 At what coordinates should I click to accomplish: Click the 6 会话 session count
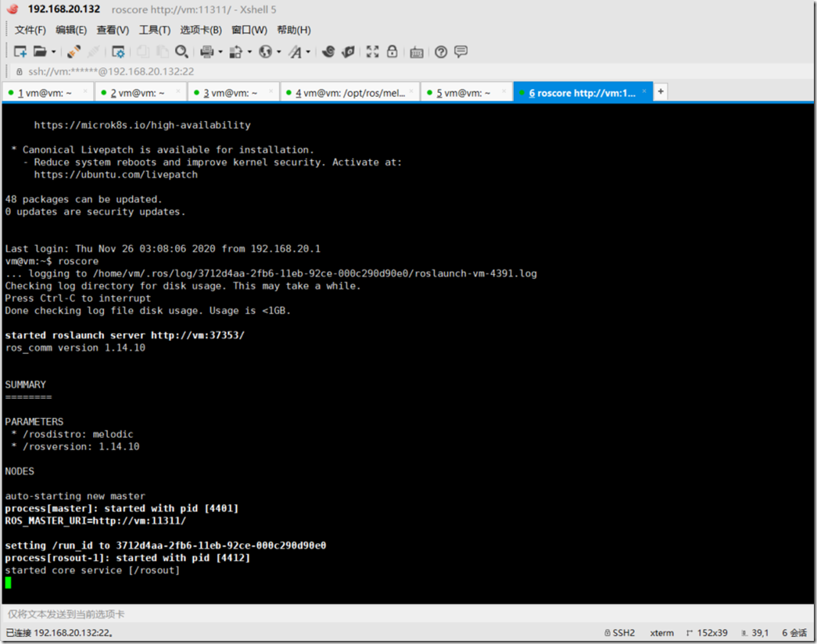pos(794,632)
